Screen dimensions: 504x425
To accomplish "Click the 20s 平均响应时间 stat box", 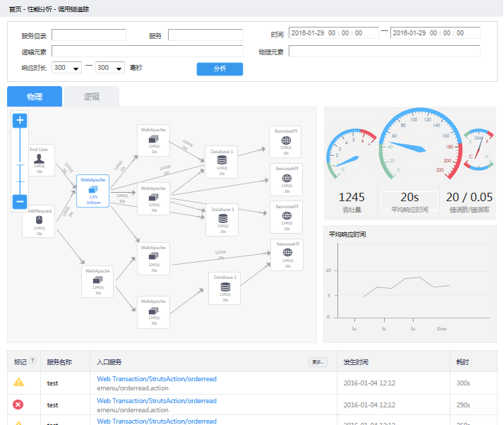I will [409, 201].
